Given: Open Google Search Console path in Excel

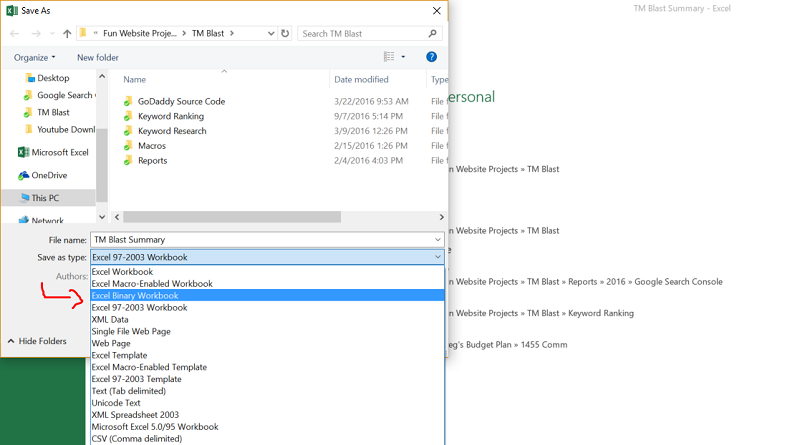Looking at the screenshot, I should [x=586, y=282].
